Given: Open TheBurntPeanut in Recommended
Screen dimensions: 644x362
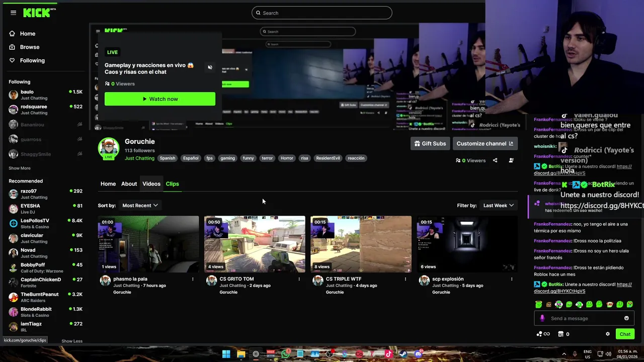Looking at the screenshot, I should pos(45,297).
